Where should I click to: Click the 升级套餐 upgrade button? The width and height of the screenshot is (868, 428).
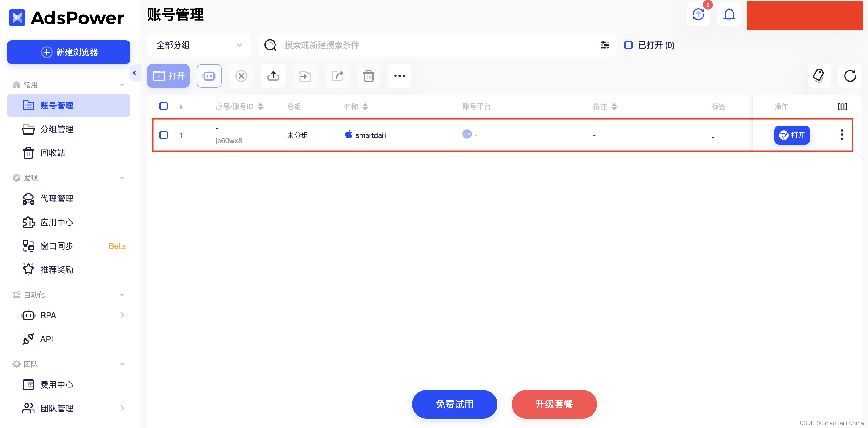pyautogui.click(x=554, y=404)
